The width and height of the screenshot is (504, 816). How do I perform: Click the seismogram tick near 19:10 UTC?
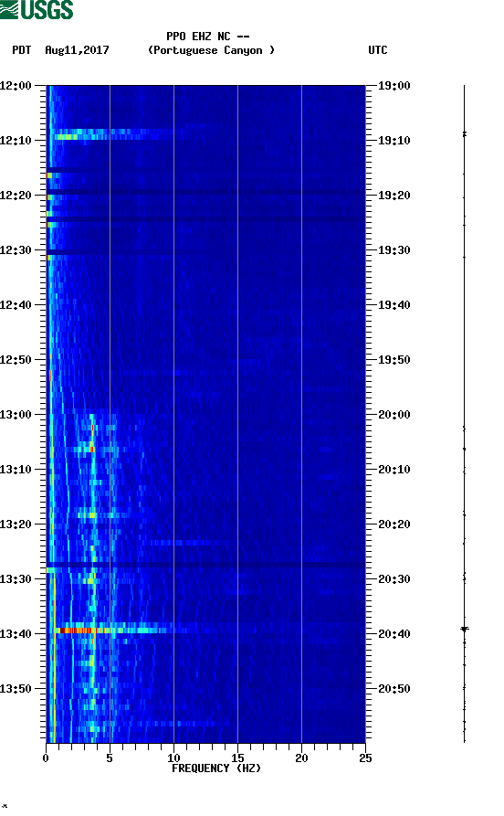[x=465, y=134]
